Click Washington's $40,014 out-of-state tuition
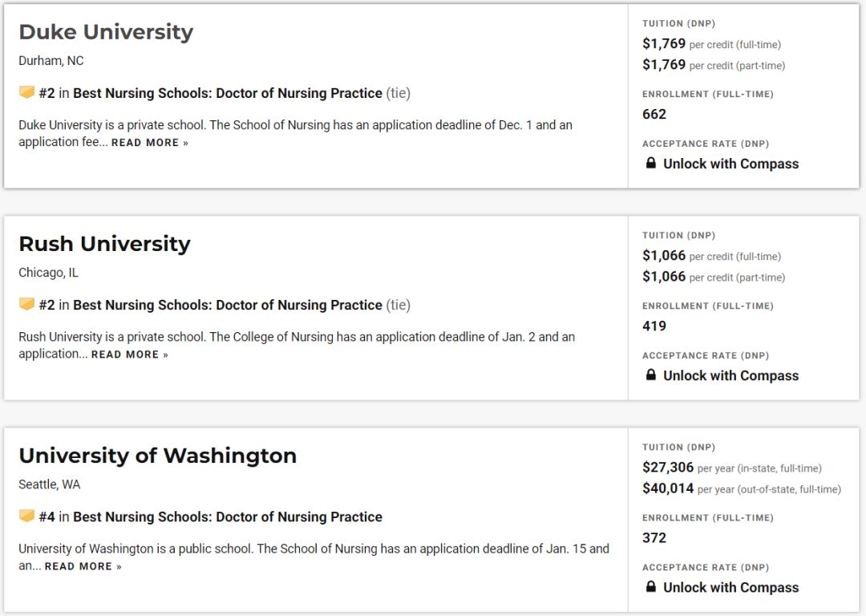This screenshot has width=866, height=616. [x=668, y=488]
